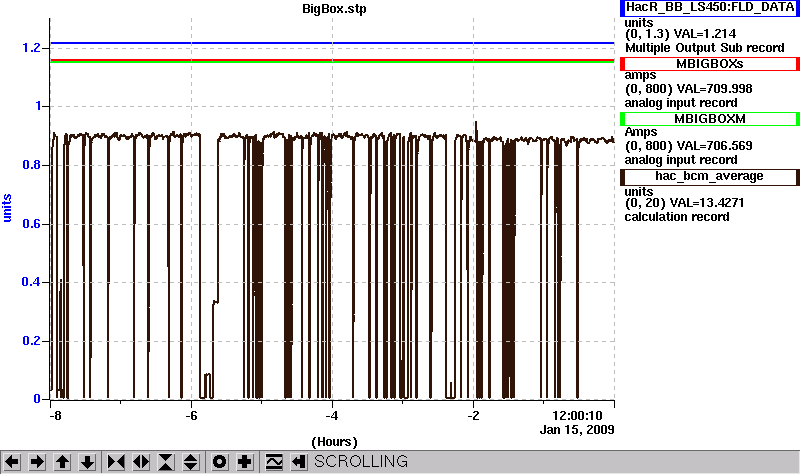Click the -6 hours x-axis label
The image size is (800, 474).
191,416
